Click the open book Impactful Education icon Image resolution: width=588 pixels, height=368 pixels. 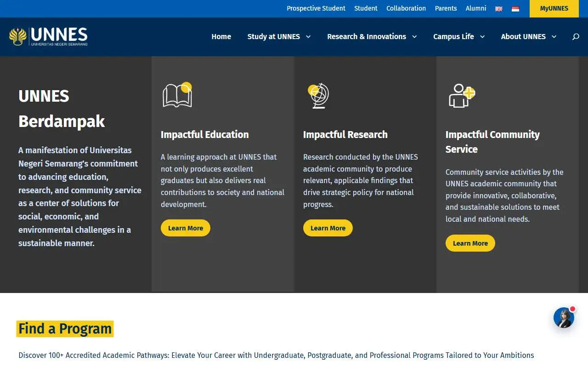coord(177,95)
